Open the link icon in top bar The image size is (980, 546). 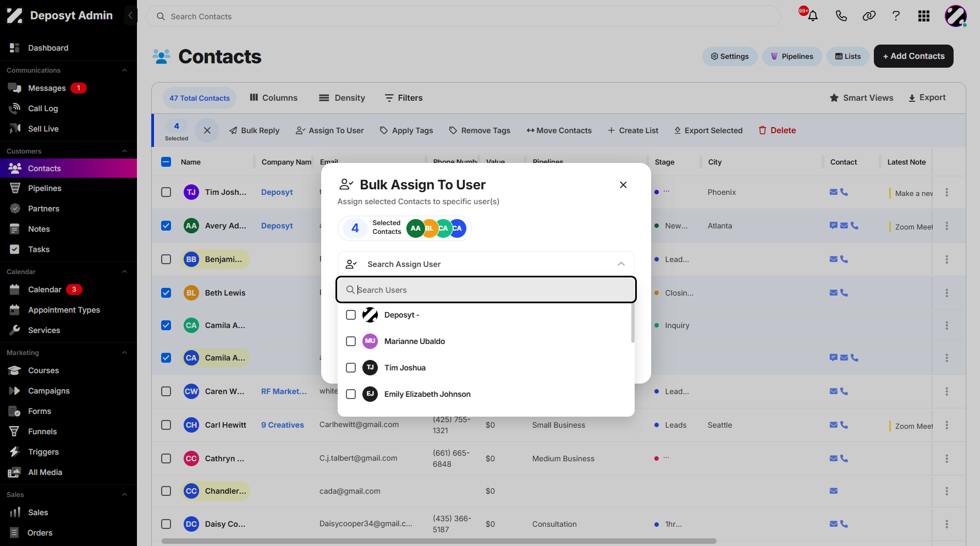point(869,16)
